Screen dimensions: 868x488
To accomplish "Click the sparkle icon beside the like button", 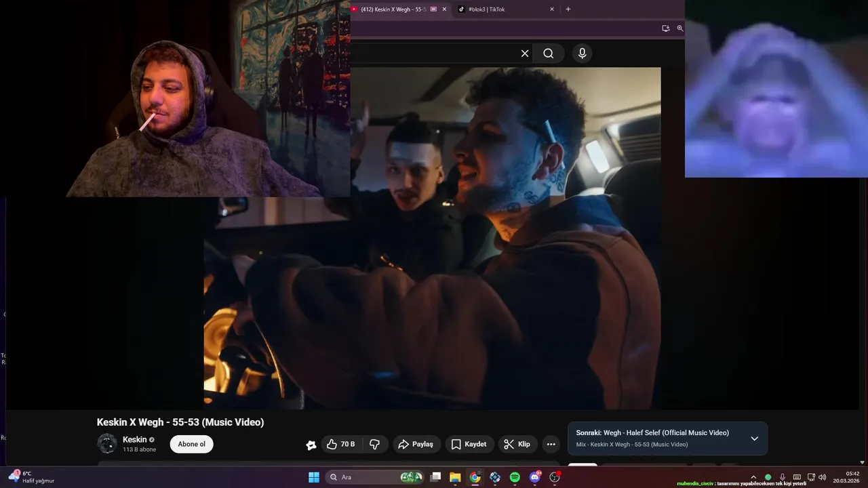I will click(x=311, y=445).
